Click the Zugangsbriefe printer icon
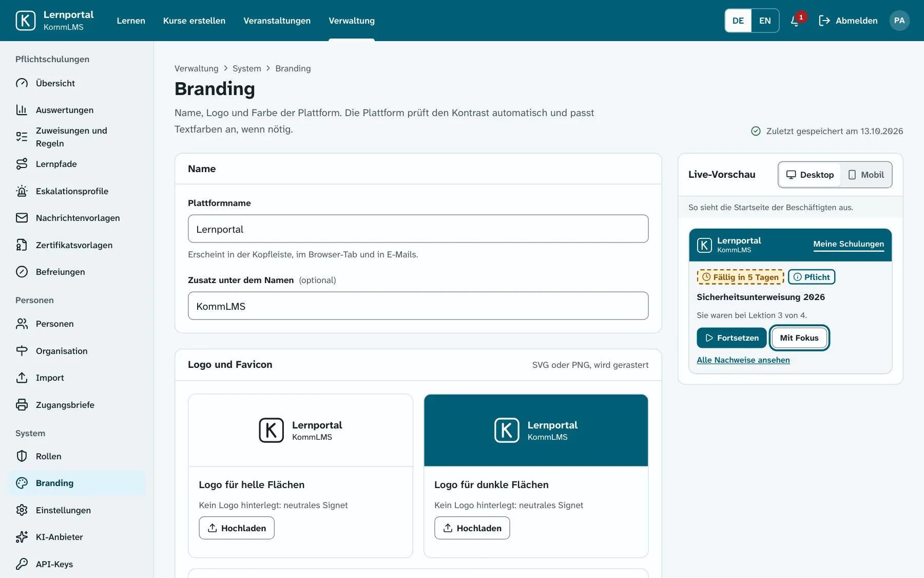This screenshot has width=924, height=578. click(22, 405)
